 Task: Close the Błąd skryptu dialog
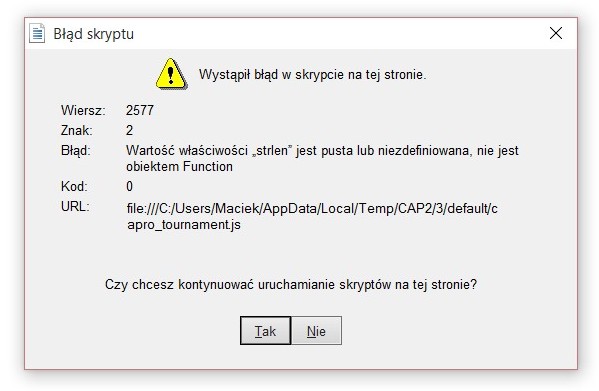click(556, 33)
